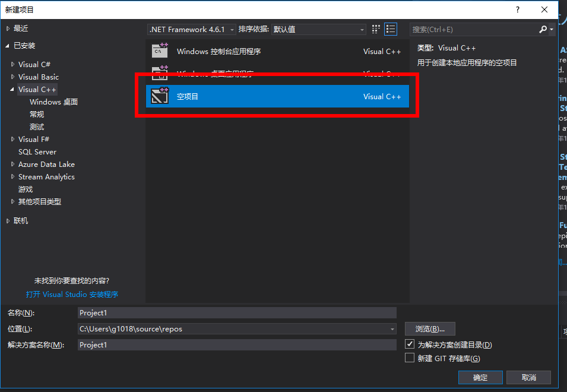Expand the Visual Basic node
This screenshot has width=567, height=392.
click(x=12, y=77)
